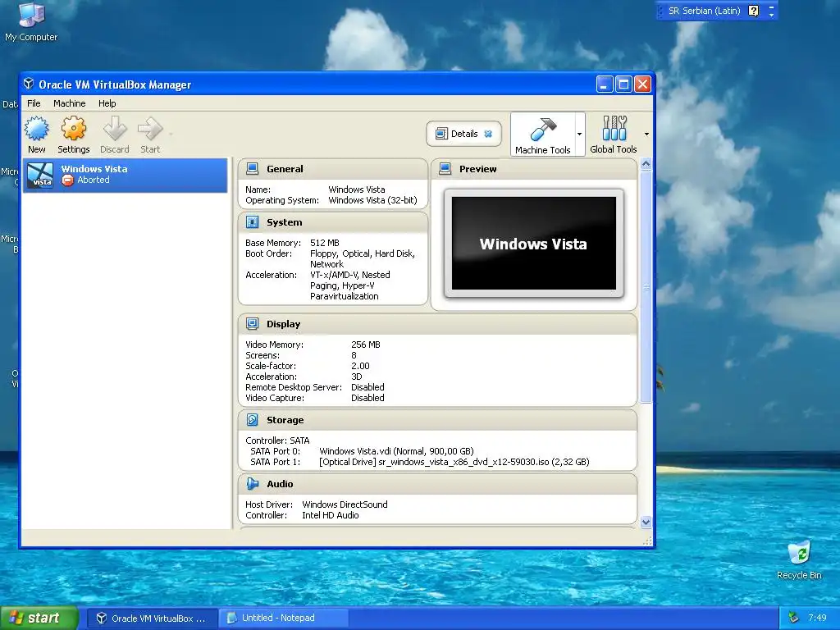Open the Recycle Bin desktop icon
This screenshot has height=630, width=840.
click(x=799, y=560)
